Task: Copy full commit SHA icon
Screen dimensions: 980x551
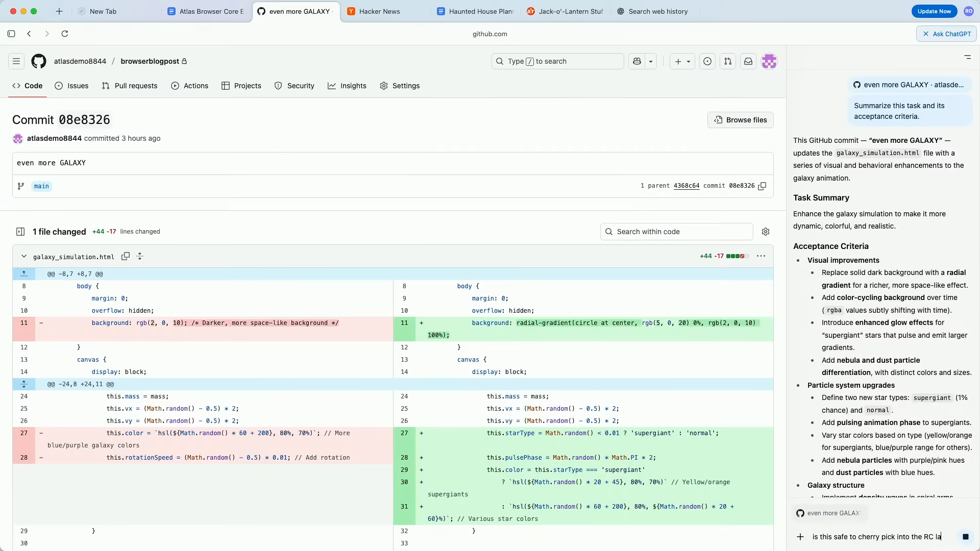Action: pyautogui.click(x=762, y=186)
